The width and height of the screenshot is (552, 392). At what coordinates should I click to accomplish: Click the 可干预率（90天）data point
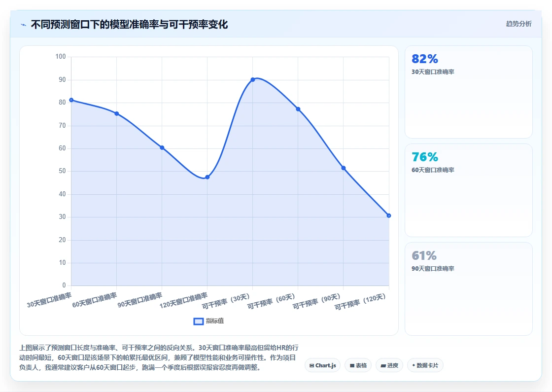(x=344, y=168)
